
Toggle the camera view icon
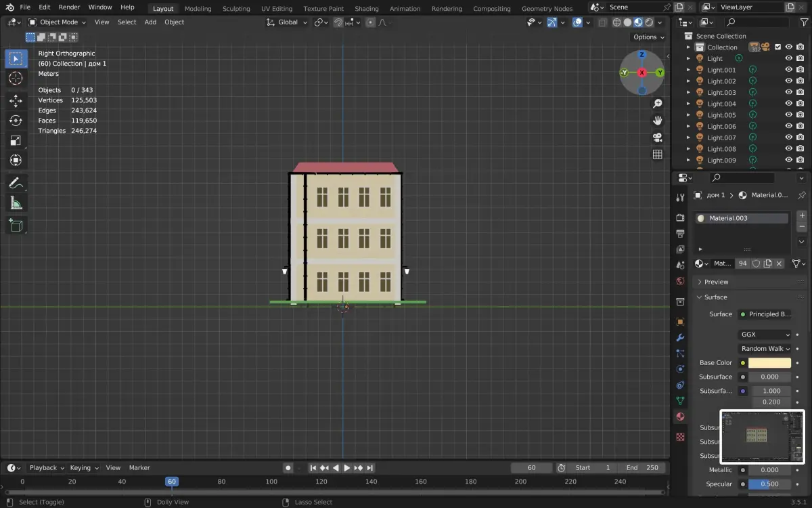click(657, 137)
